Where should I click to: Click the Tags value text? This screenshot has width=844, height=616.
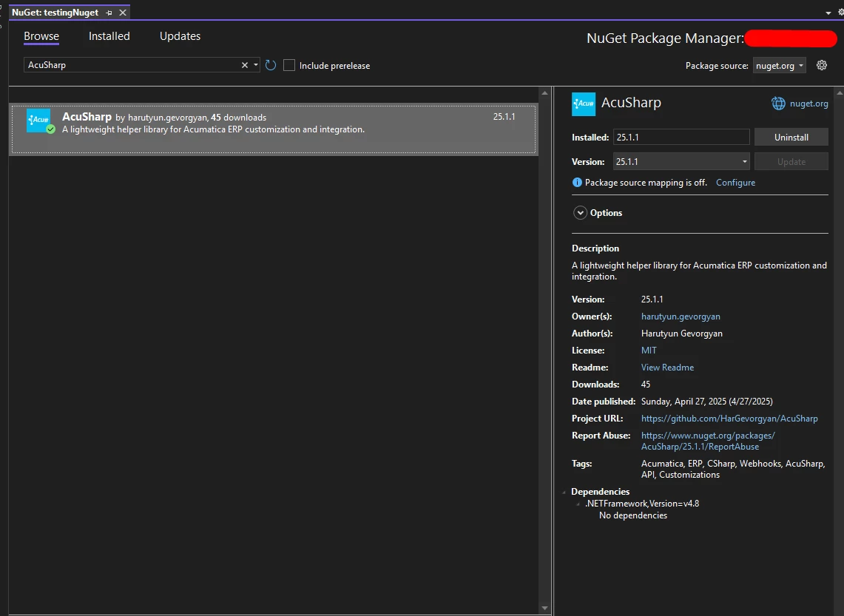pyautogui.click(x=733, y=469)
